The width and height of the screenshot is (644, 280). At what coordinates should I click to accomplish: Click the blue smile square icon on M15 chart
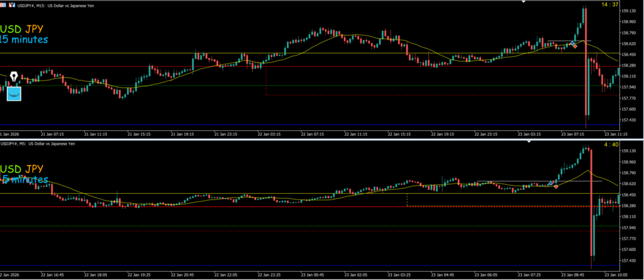point(14,93)
